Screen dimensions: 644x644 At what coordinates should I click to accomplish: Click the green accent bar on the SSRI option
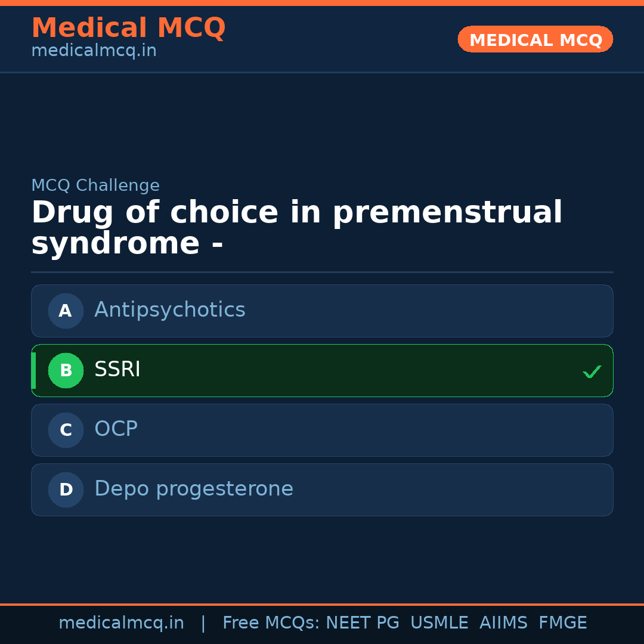click(x=33, y=370)
